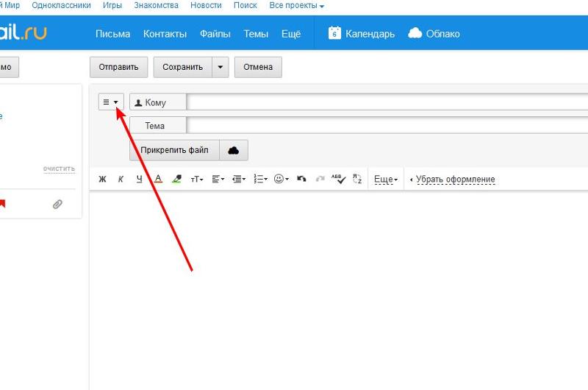This screenshot has width=588, height=390.
Task: Open the Темы tab
Action: [x=256, y=34]
